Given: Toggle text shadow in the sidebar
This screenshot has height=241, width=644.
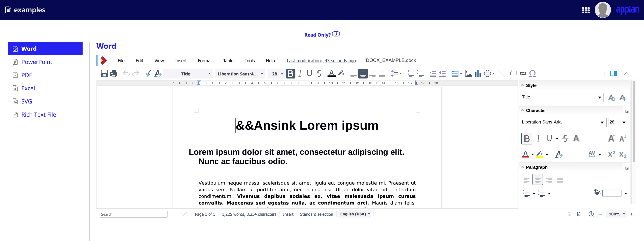Looking at the screenshot, I should 576,138.
